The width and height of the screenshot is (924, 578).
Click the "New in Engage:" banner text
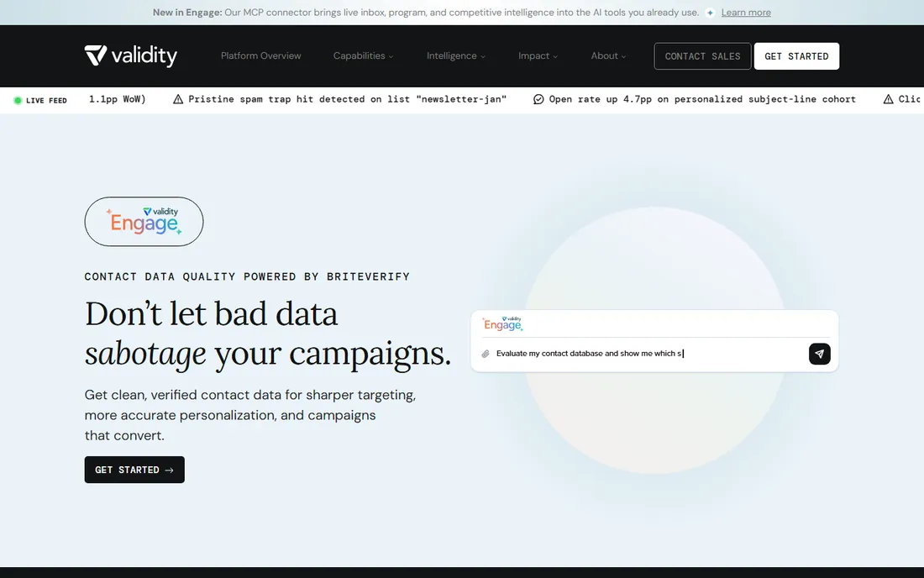[187, 13]
